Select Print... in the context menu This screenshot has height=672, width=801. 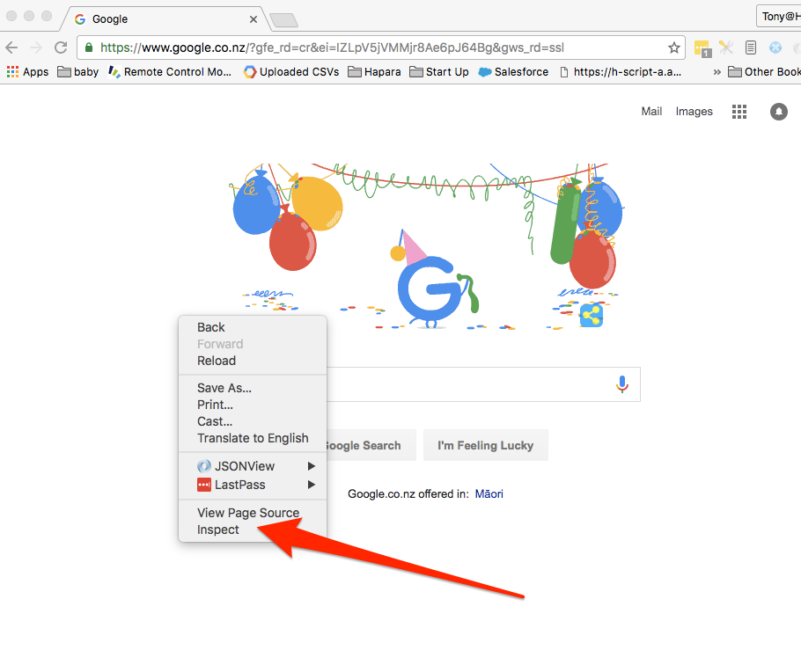click(x=253, y=405)
